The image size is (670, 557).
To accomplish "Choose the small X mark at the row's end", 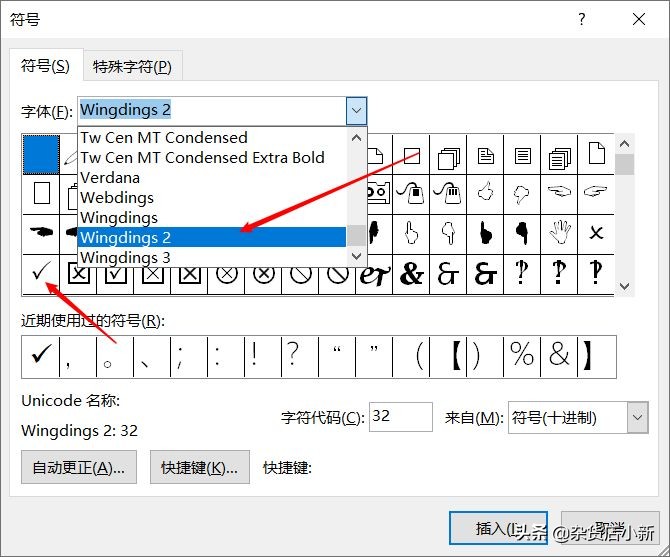I will [596, 233].
